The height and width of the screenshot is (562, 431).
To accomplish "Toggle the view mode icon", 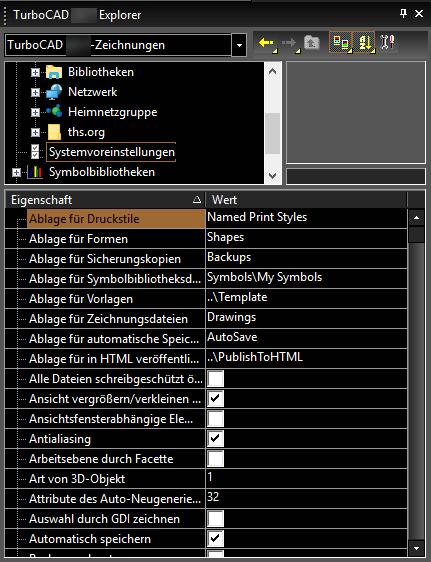I will pos(340,43).
